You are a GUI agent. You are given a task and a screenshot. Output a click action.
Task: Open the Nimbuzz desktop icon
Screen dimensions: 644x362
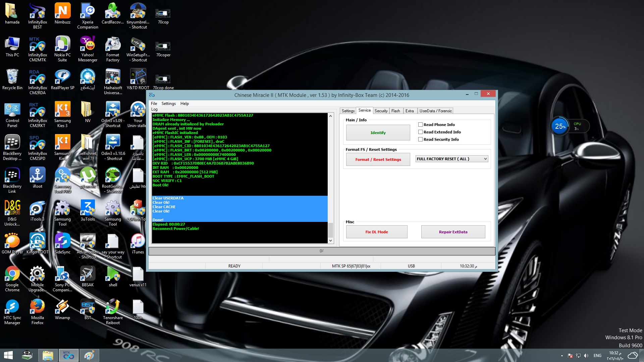[x=63, y=13]
